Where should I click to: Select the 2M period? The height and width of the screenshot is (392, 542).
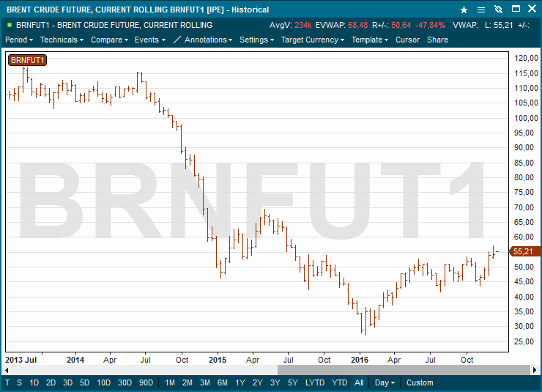coord(188,382)
